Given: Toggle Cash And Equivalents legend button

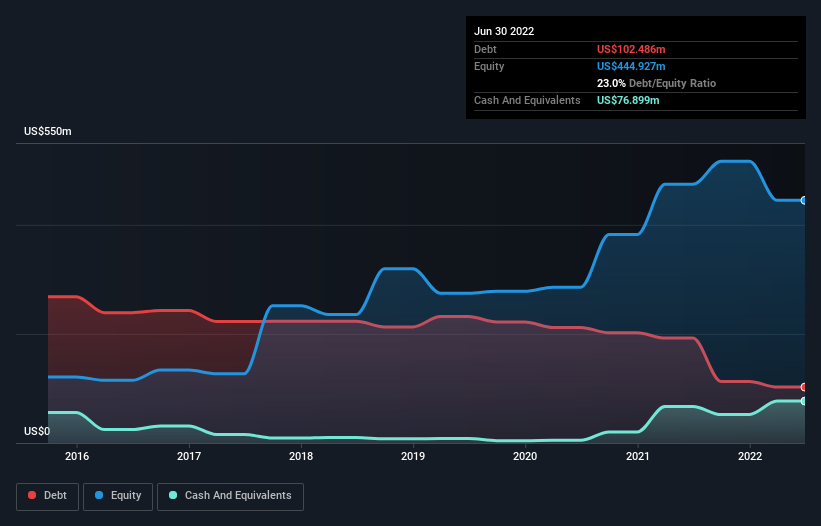Looking at the screenshot, I should coord(230,496).
